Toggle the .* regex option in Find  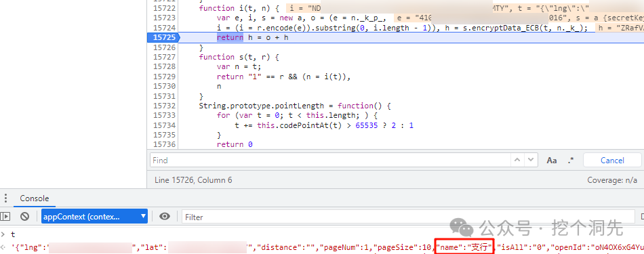[571, 161]
